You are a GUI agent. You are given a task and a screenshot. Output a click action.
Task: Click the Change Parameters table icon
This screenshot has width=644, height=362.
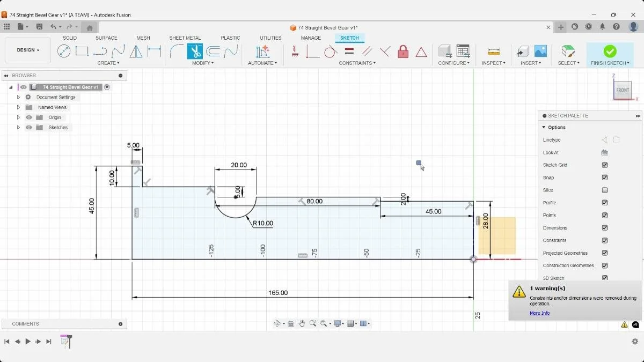pos(463,51)
